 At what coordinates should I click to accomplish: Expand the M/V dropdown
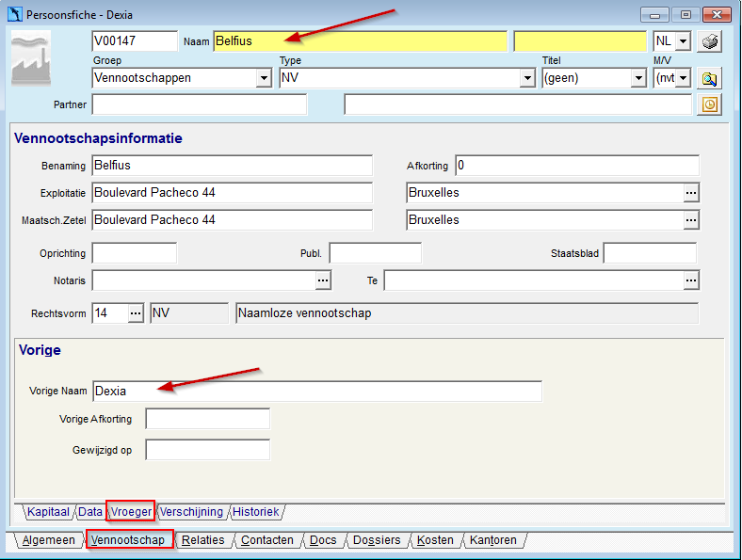coord(683,78)
